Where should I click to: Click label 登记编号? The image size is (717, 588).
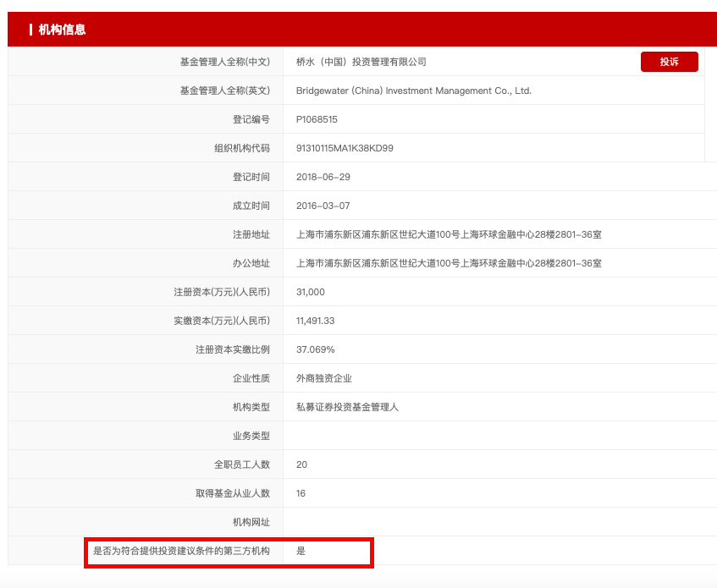[251, 119]
